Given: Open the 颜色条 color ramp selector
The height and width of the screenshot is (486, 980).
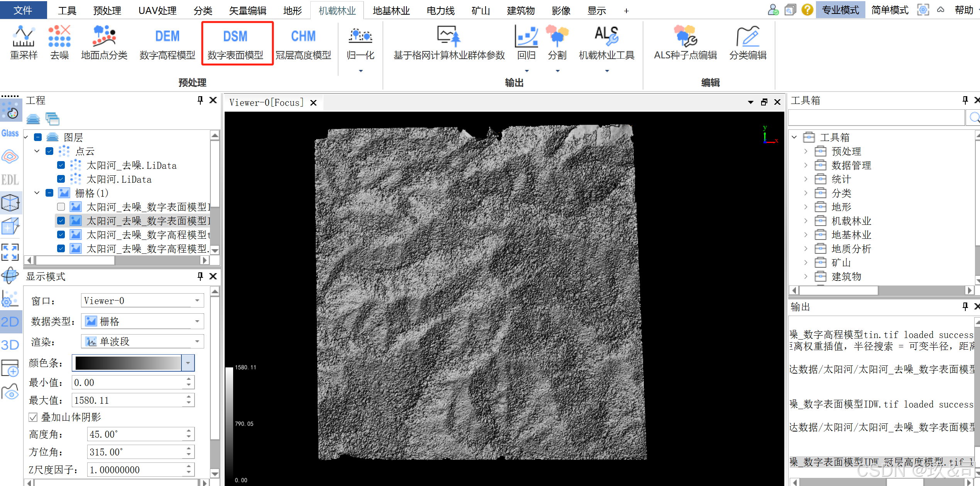Looking at the screenshot, I should tap(188, 363).
